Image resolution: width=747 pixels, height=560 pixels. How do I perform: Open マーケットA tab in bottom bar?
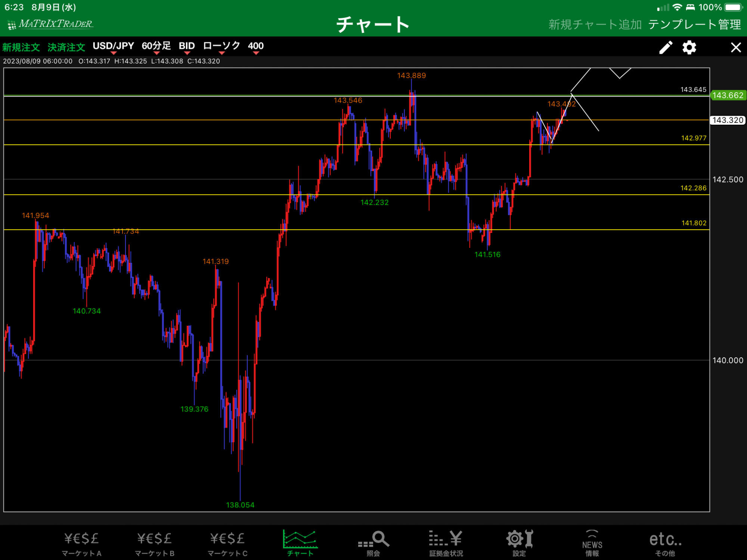coord(81,544)
